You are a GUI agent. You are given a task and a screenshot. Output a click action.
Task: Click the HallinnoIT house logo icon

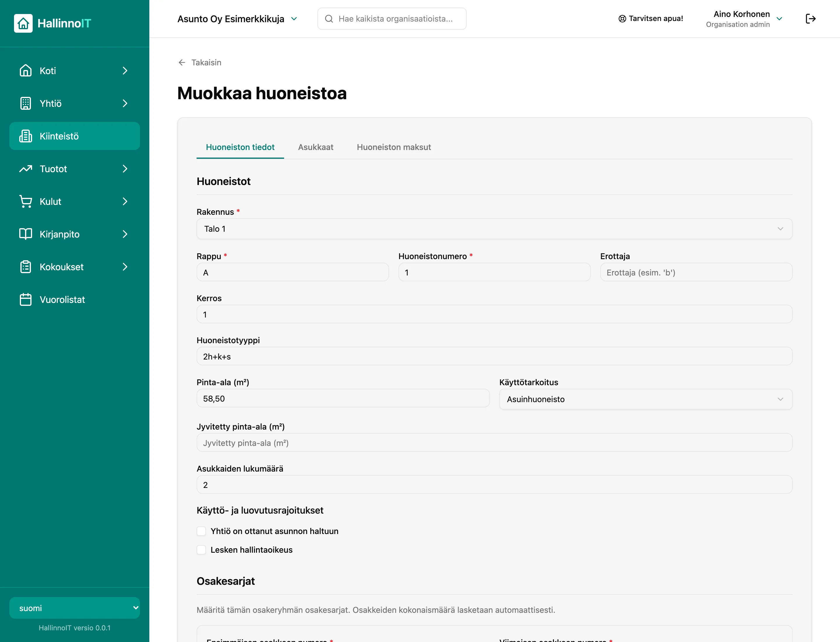tap(23, 23)
